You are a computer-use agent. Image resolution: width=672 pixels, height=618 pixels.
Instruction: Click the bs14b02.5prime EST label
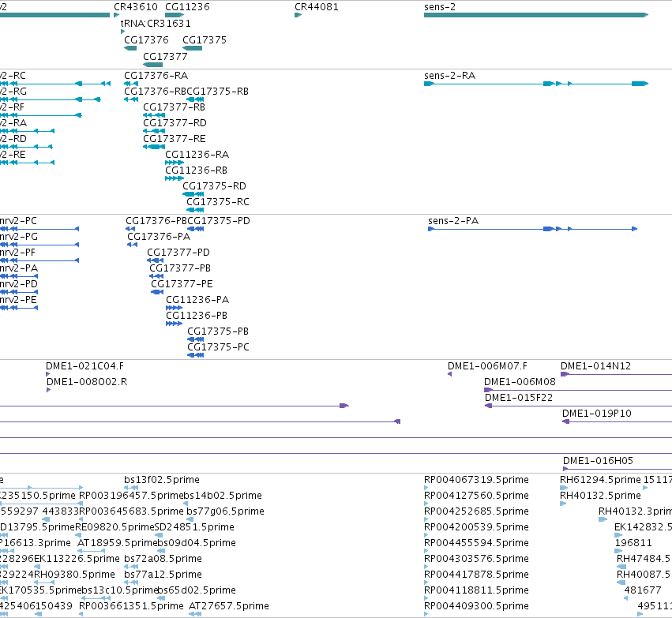tap(223, 495)
